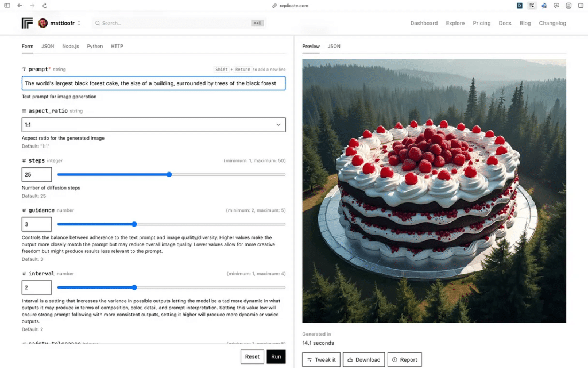Click the hash icon beside interval

[24, 274]
